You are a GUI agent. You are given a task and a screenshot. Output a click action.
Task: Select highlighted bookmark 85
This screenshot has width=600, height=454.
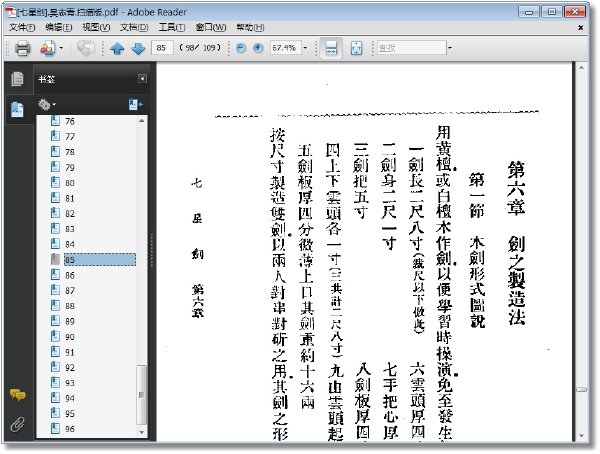coord(99,260)
